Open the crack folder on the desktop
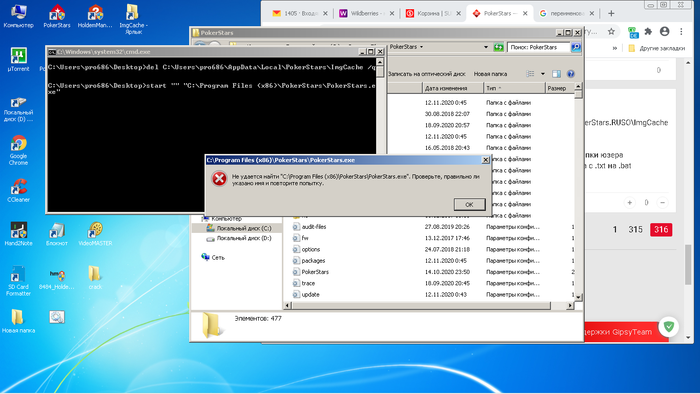 coord(95,278)
